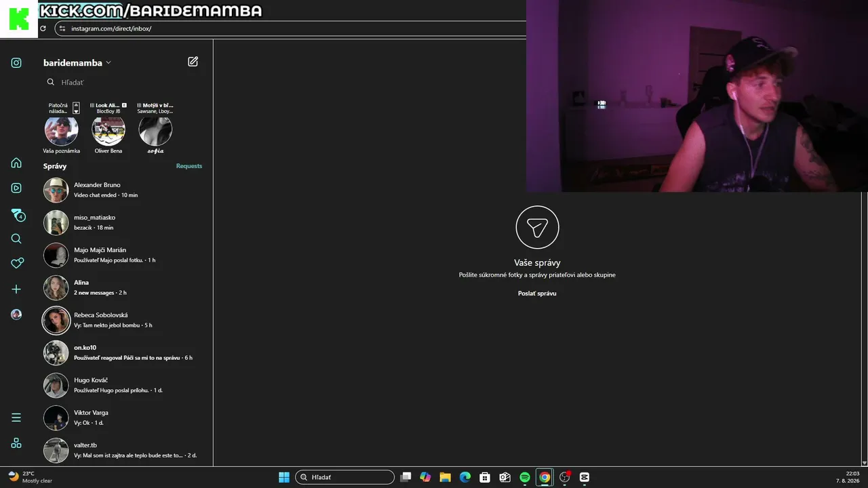Open the profile avatar in sidebar
This screenshot has height=488, width=868.
coord(16,314)
